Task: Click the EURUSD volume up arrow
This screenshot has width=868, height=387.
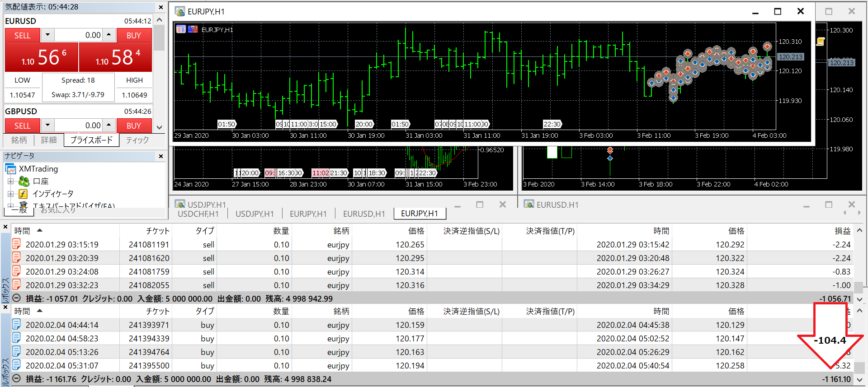Action: [x=108, y=35]
